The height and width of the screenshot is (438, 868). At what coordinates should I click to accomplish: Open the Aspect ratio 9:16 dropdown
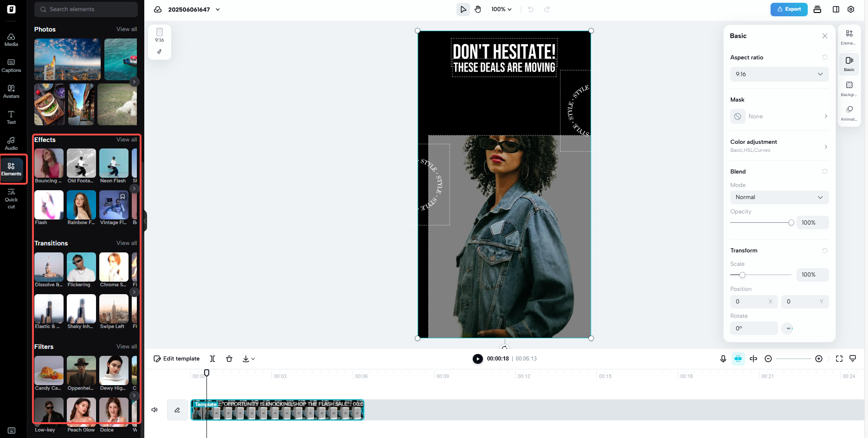(x=779, y=74)
